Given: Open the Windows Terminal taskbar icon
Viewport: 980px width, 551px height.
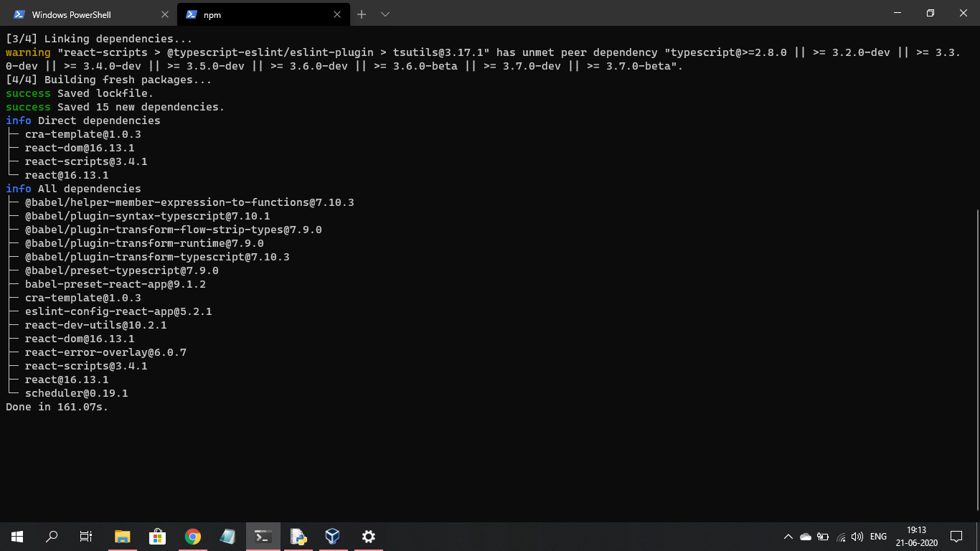Looking at the screenshot, I should [x=263, y=536].
